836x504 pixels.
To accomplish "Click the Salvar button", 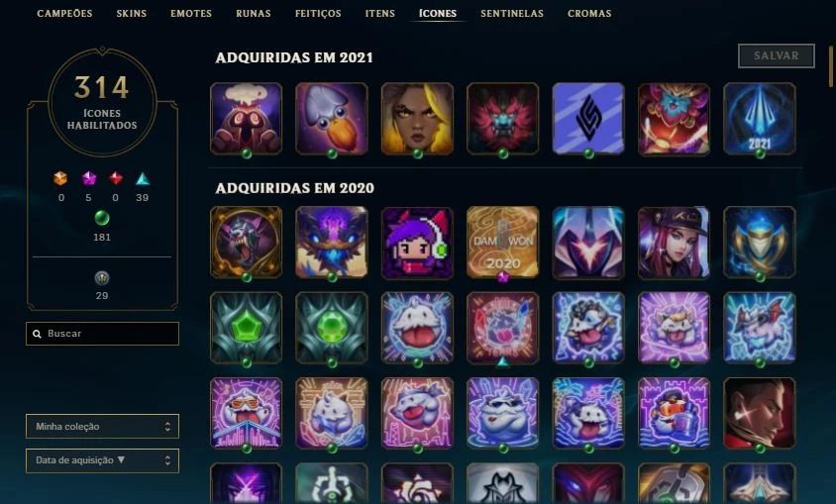I will 777,55.
